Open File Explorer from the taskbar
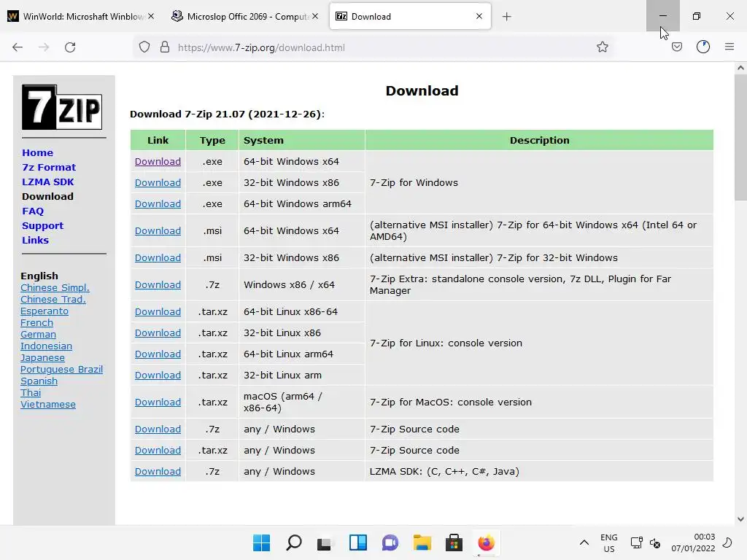Viewport: 747px width, 560px height. [422, 542]
